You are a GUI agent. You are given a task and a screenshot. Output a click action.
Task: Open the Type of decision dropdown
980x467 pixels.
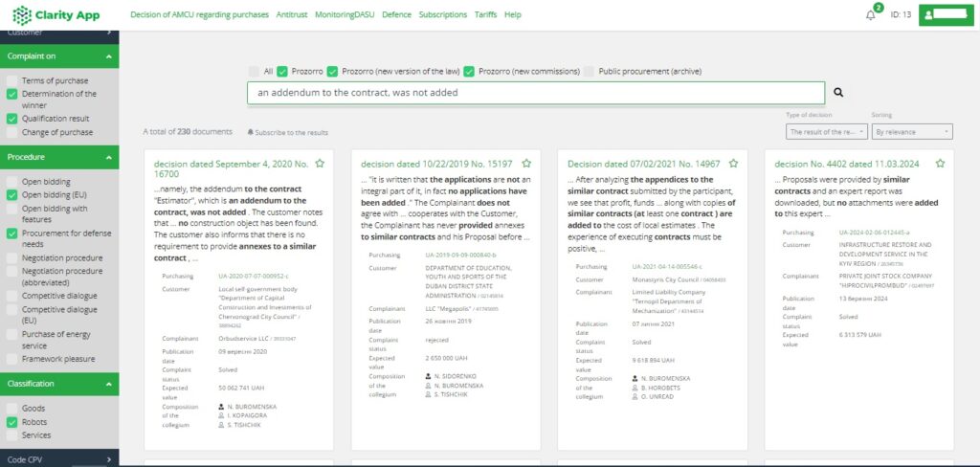coord(826,132)
